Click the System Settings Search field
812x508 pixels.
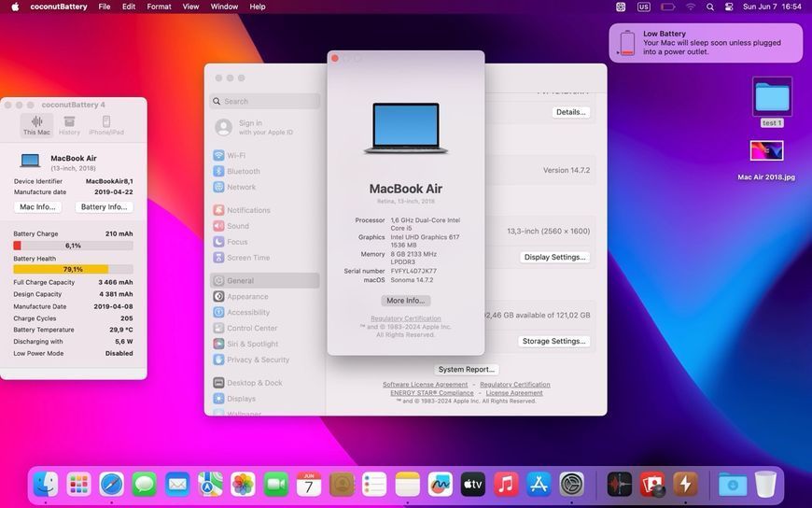(265, 101)
